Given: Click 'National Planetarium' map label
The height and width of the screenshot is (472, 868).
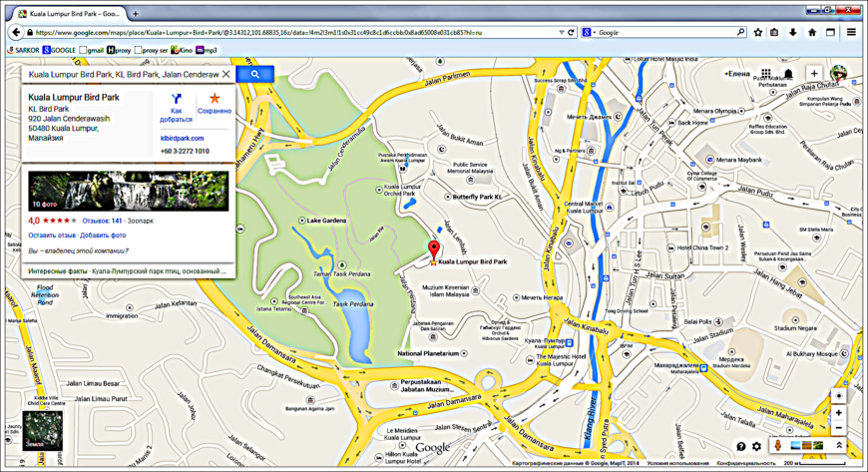Looking at the screenshot, I should [x=428, y=353].
